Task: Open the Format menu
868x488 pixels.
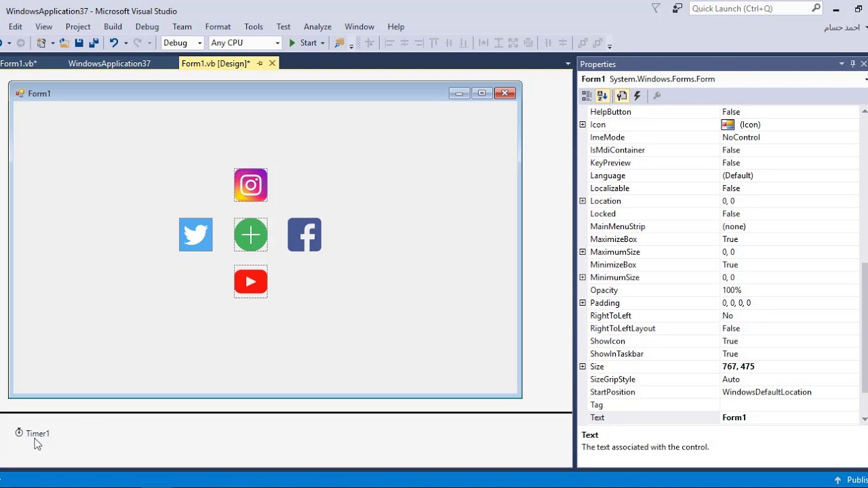Action: click(218, 26)
